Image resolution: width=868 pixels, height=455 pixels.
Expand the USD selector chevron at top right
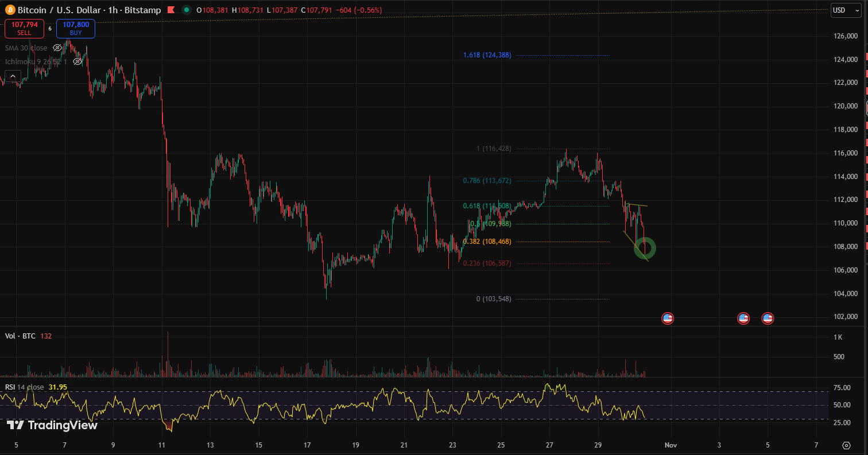coord(857,10)
